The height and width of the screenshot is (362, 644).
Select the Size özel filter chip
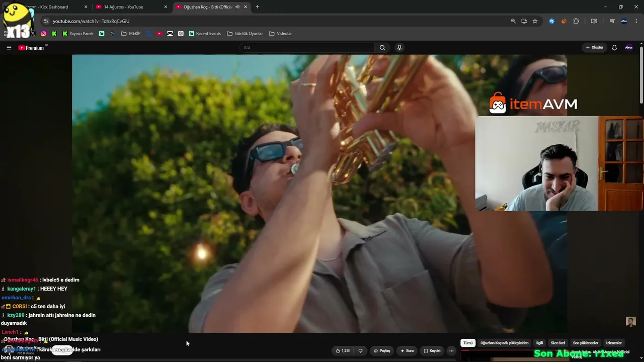pos(558,343)
